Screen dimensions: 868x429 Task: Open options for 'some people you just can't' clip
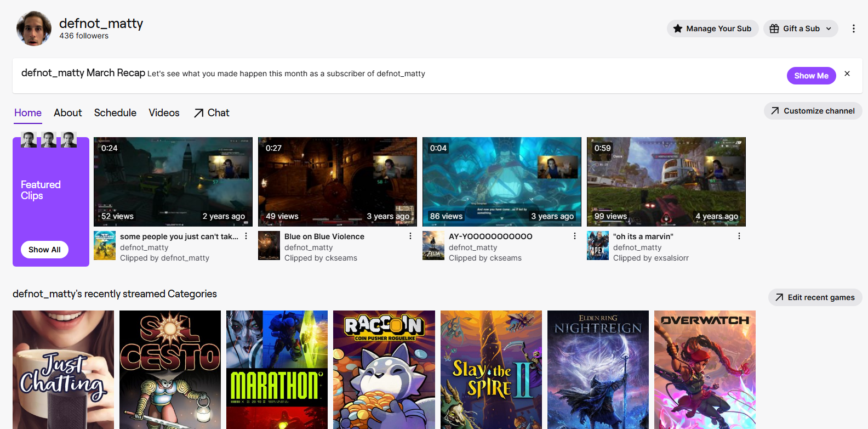[246, 236]
